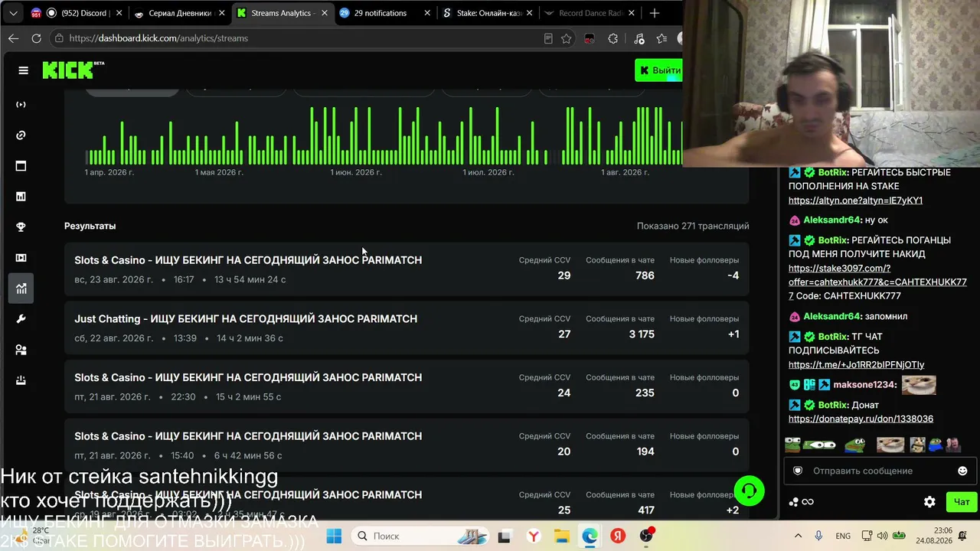This screenshot has height=551, width=980.
Task: Close the Stake tab
Action: click(x=529, y=13)
